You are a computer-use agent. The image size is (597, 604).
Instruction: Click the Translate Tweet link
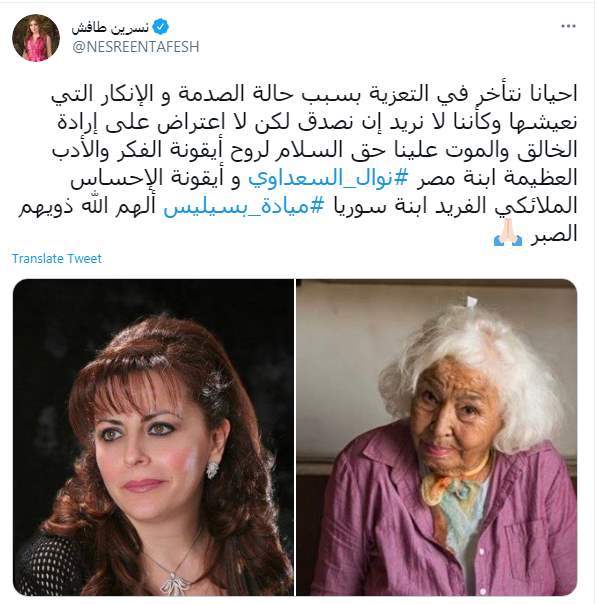coord(57,258)
